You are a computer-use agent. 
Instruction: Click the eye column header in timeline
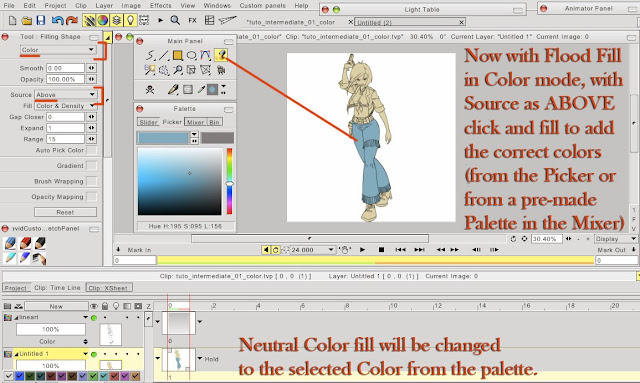pos(94,306)
